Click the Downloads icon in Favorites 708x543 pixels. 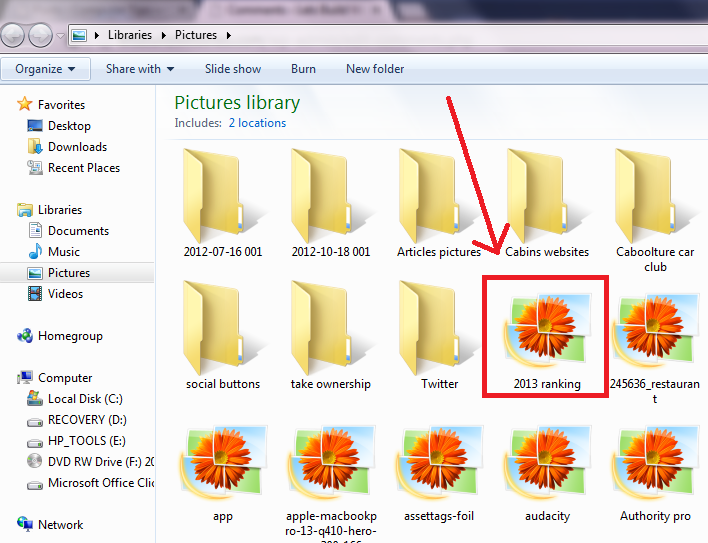pyautogui.click(x=32, y=147)
